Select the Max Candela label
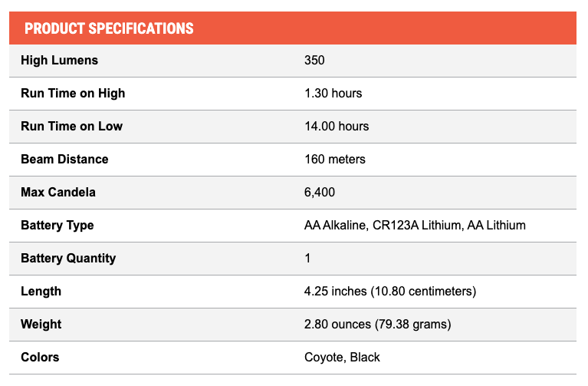This screenshot has height=386, width=588. [59, 193]
